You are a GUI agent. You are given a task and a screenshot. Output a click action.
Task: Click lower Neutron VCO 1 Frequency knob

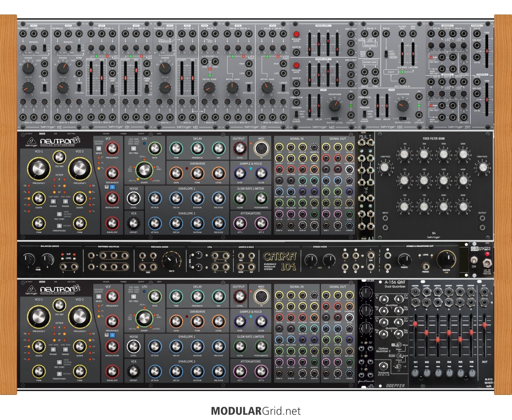tap(38, 317)
